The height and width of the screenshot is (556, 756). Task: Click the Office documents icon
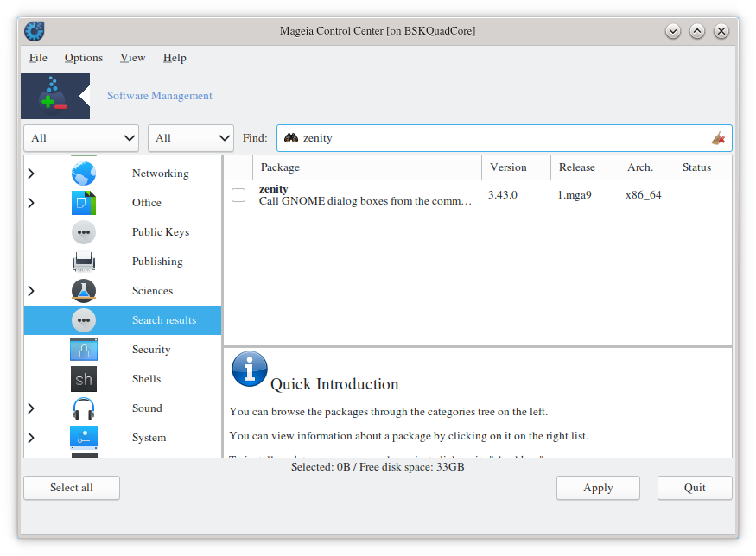coord(84,203)
